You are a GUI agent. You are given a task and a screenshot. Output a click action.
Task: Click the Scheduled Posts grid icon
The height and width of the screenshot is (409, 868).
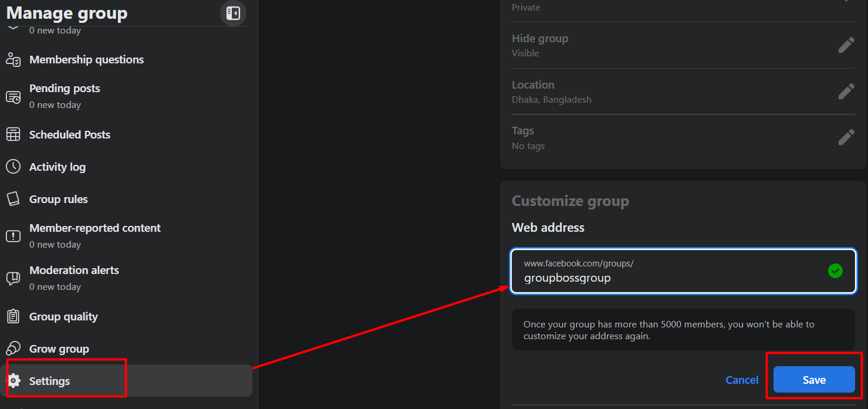pyautogui.click(x=13, y=134)
